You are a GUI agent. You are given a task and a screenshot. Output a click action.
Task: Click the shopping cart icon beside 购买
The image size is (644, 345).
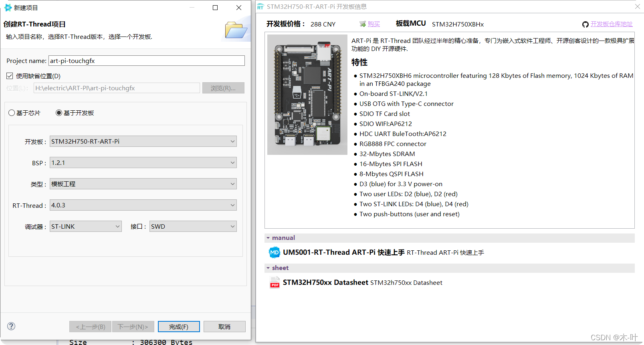363,24
